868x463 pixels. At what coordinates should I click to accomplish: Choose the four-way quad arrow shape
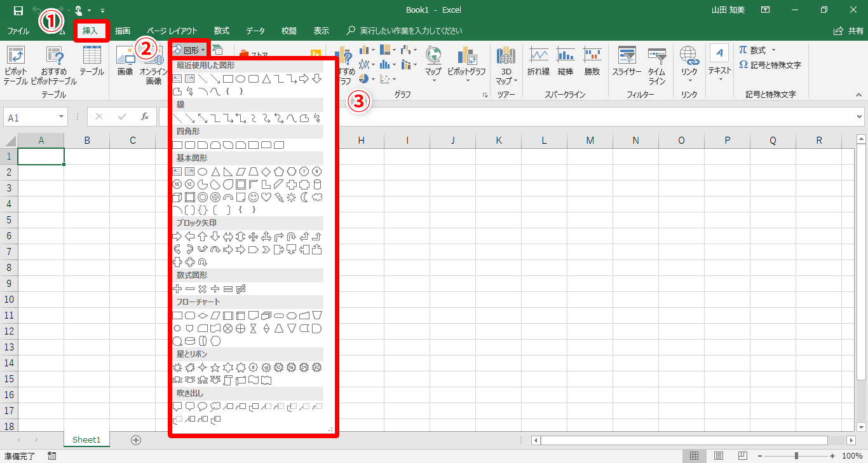click(254, 237)
